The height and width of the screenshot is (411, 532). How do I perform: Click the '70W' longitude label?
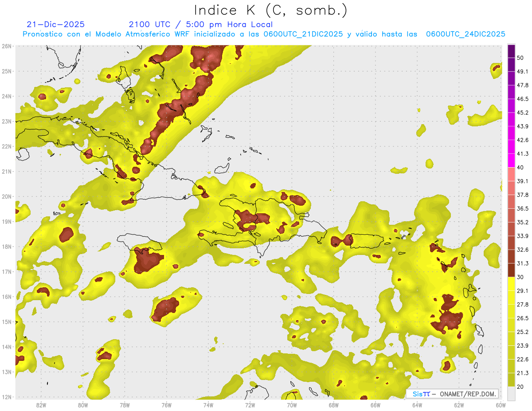coord(292,405)
